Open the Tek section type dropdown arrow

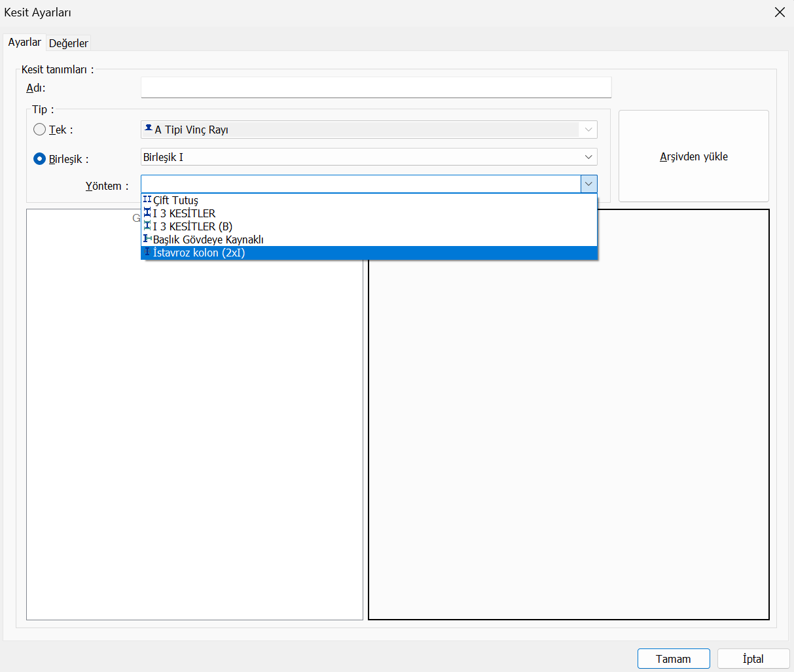point(588,130)
